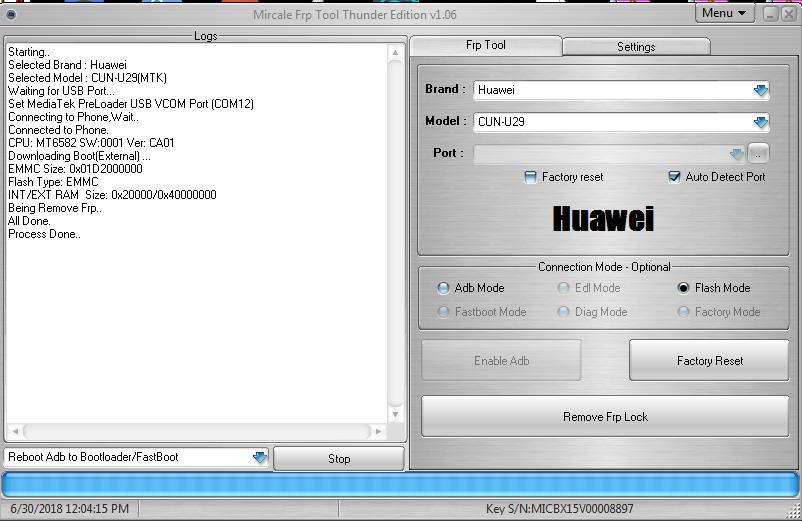Click log line "Connecting to Phone,Wait.."
Image resolution: width=802 pixels, height=521 pixels.
click(x=73, y=117)
